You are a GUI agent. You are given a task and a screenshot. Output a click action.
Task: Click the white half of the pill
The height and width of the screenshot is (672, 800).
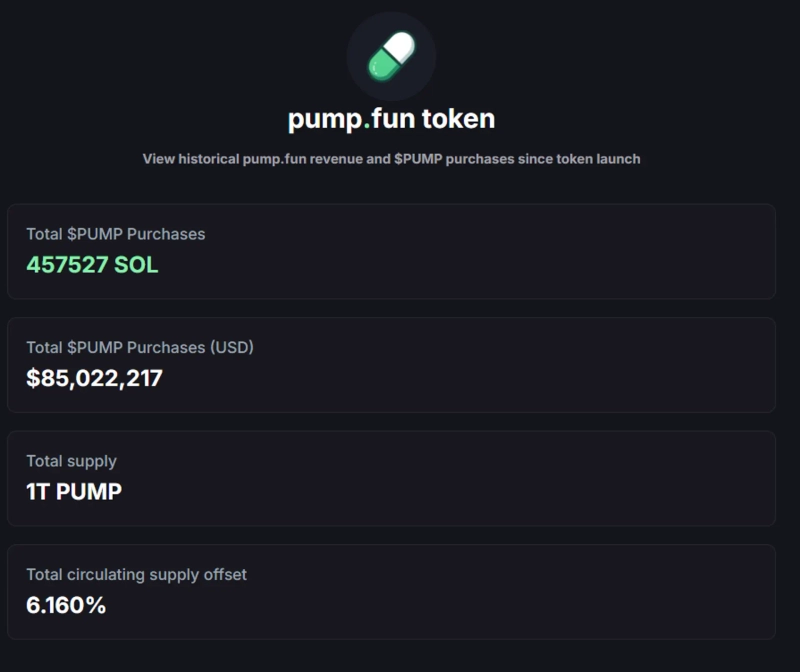tap(402, 46)
